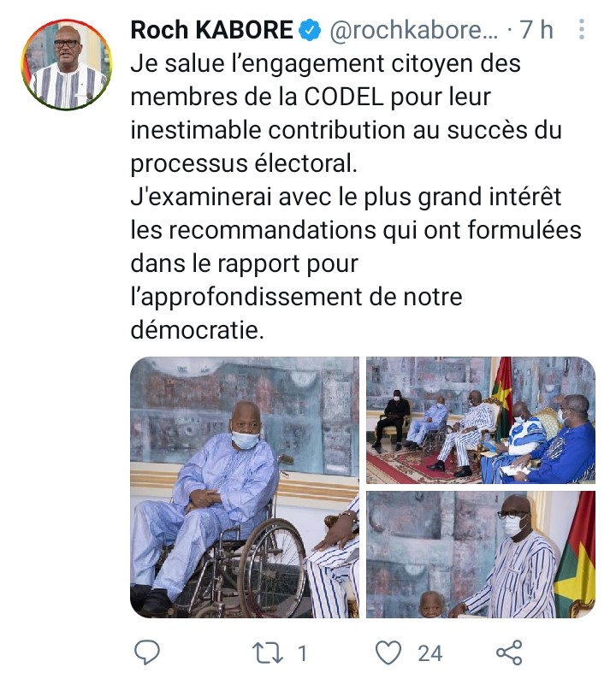Open Roch KABORE profile picture
Screen dimensions: 616x679
(66, 63)
